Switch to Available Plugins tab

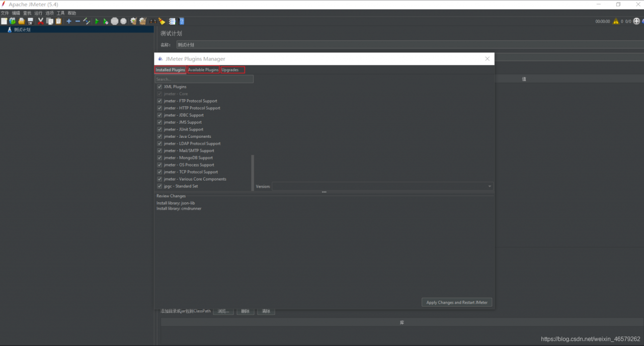pyautogui.click(x=203, y=70)
